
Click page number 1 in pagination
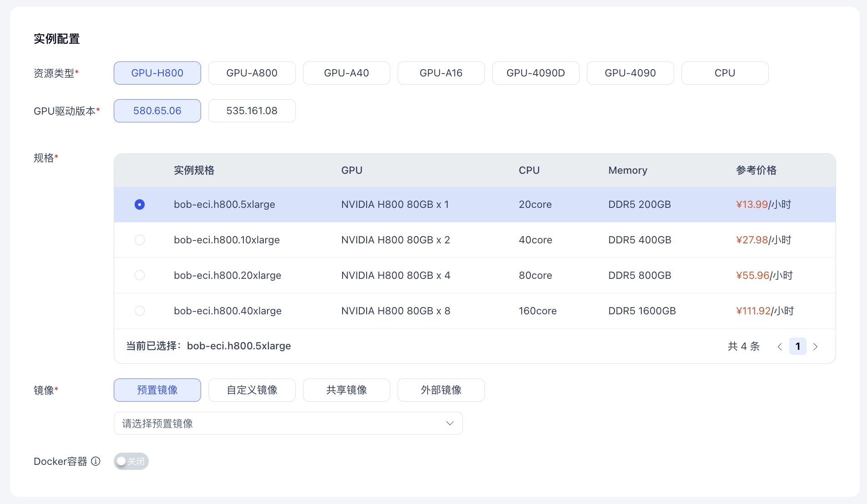coord(797,347)
